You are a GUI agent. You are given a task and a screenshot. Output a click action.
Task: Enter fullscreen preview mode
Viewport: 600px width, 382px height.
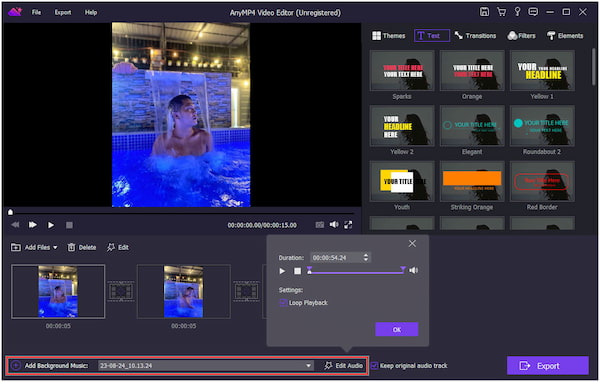[x=348, y=225]
